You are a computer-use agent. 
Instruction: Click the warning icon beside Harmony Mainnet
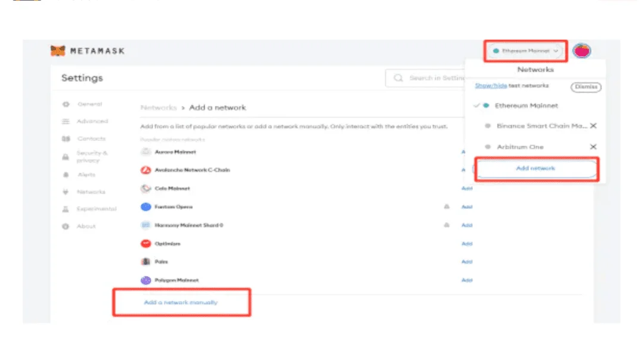point(447,225)
